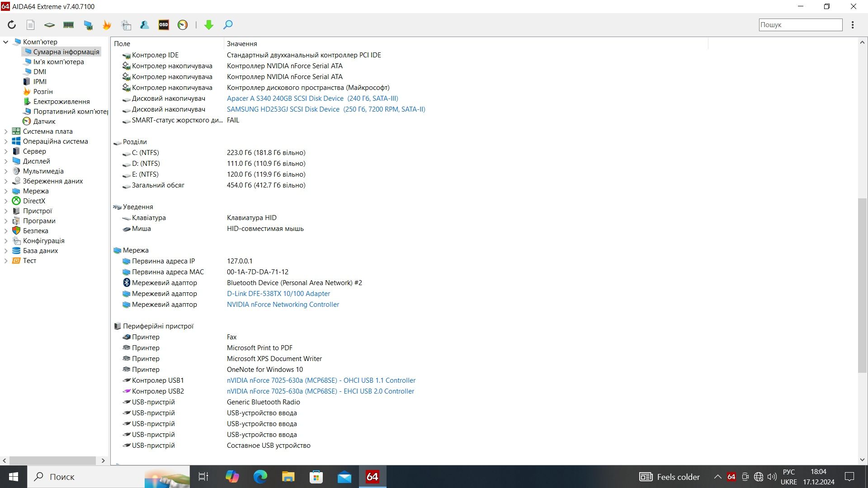The width and height of the screenshot is (868, 488).
Task: Click the magnifier search toolbar icon
Action: (x=228, y=25)
